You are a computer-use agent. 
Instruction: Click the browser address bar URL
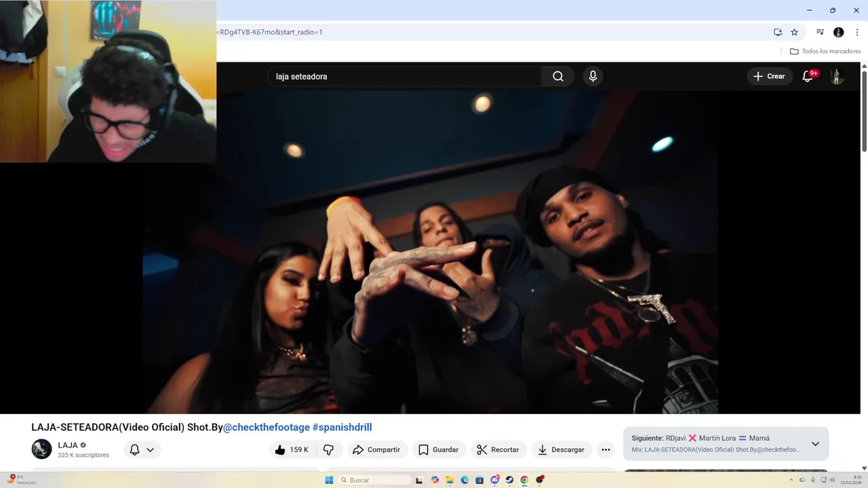click(271, 32)
